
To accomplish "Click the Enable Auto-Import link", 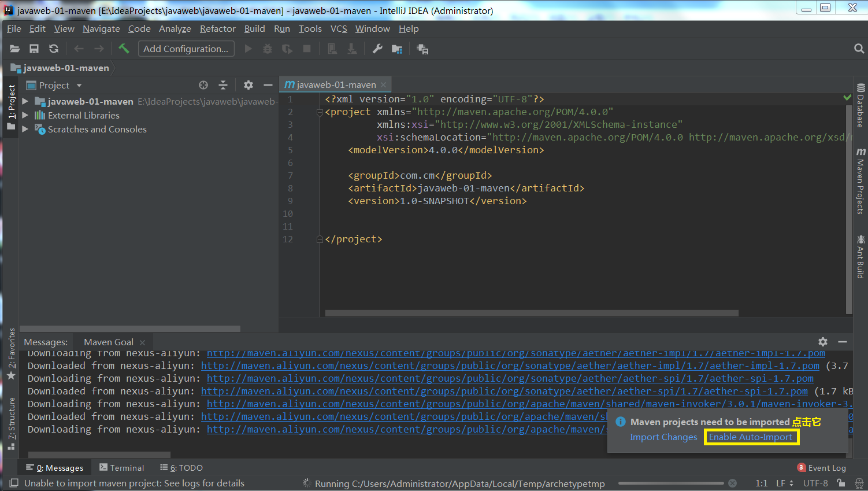I will click(x=751, y=437).
